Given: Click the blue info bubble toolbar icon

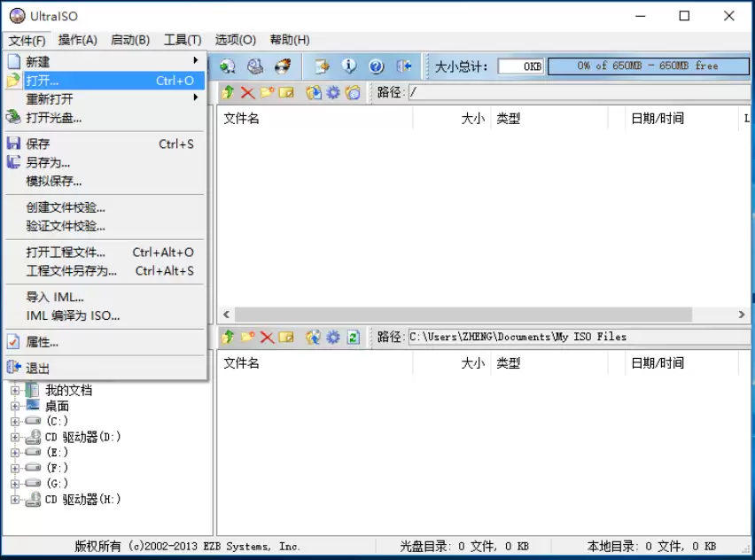Looking at the screenshot, I should pos(349,66).
